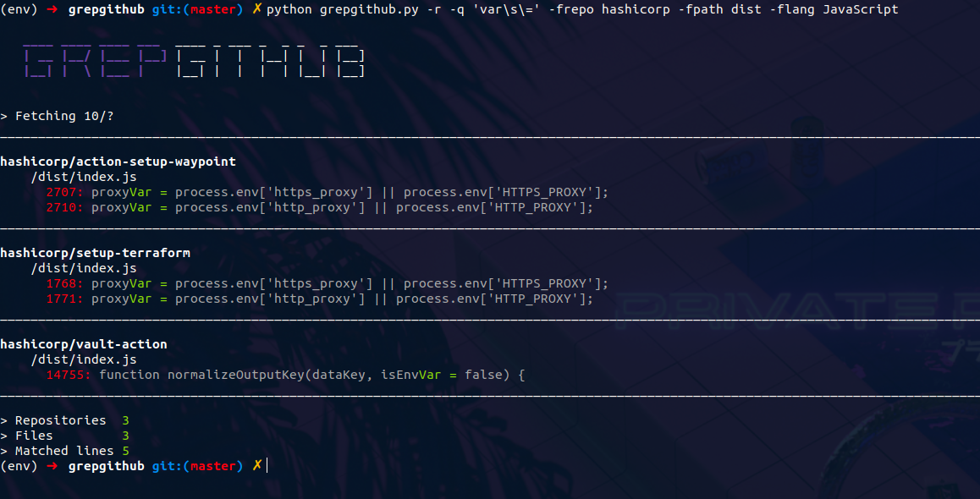Click the GREPGITHUB ASCII banner

click(194, 61)
